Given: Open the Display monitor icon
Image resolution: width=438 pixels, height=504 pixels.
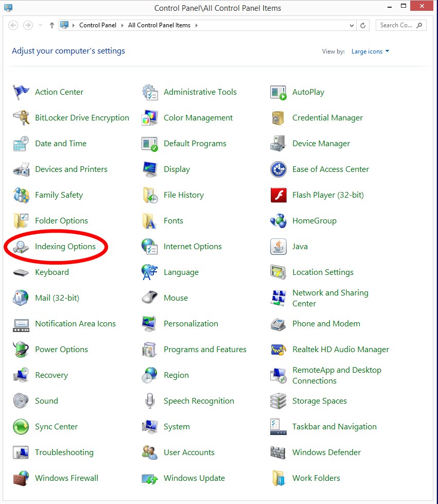Looking at the screenshot, I should 150,169.
